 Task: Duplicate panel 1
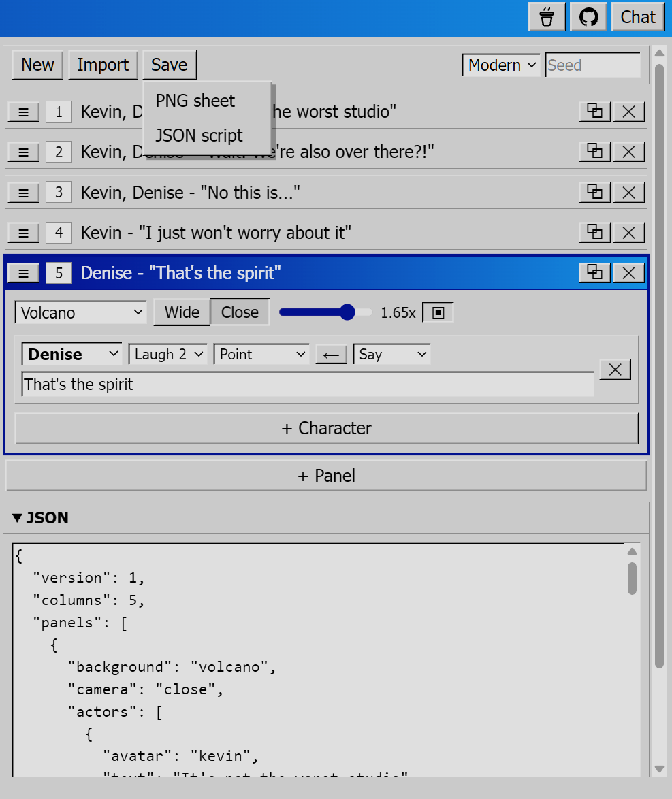(594, 112)
